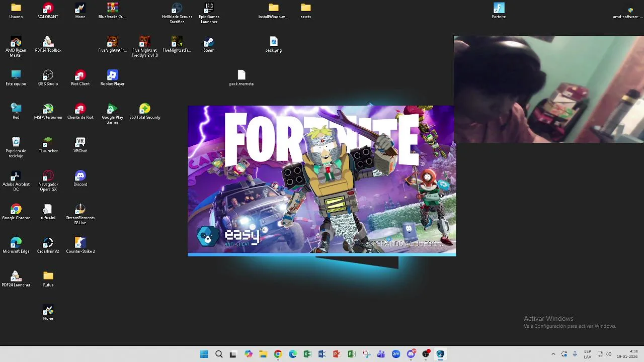Open the Windows Start menu
Image resolution: width=644 pixels, height=362 pixels.
(x=204, y=354)
